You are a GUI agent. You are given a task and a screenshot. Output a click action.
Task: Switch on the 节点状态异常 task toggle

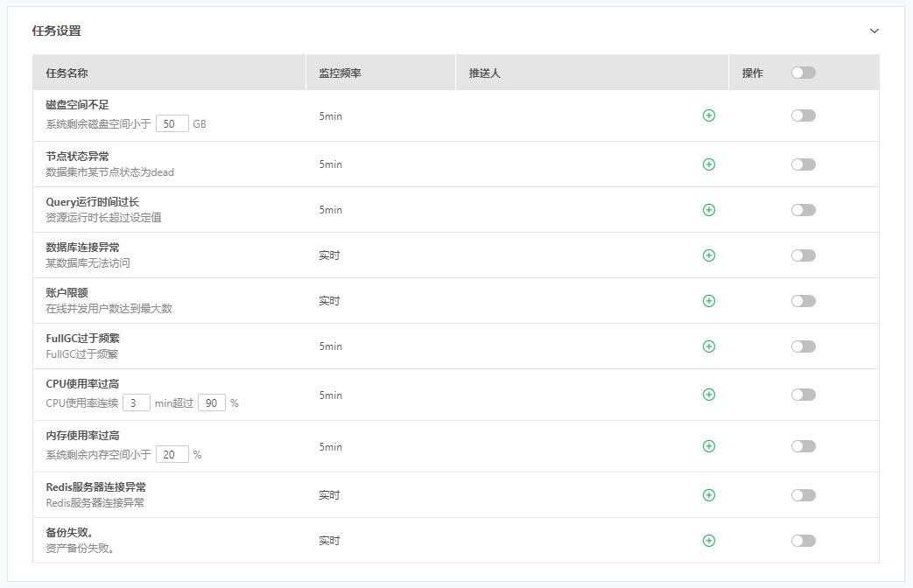coord(803,164)
